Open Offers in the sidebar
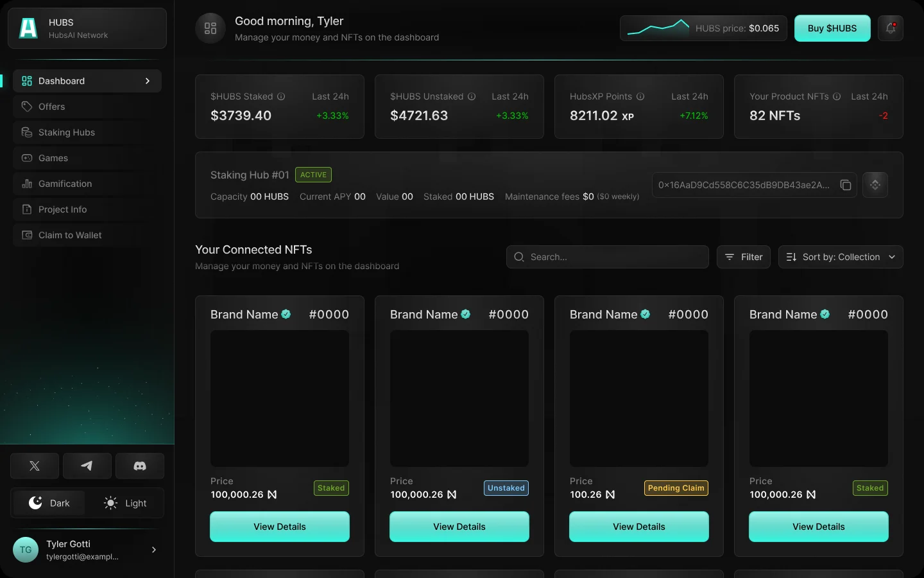This screenshot has width=924, height=578. [x=87, y=107]
